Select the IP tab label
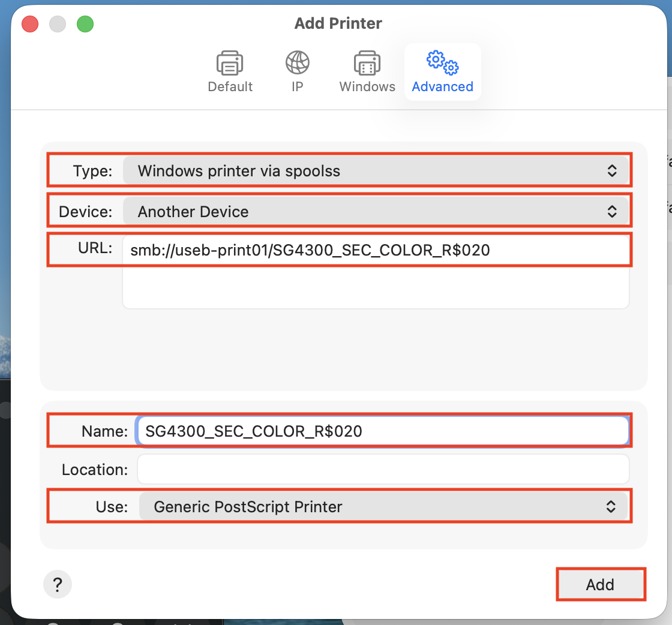The height and width of the screenshot is (625, 672). (298, 86)
